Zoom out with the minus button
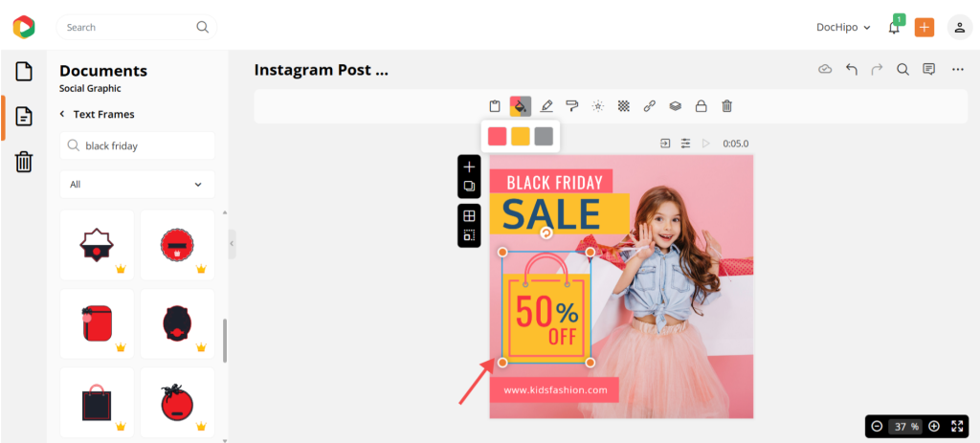980x443 pixels. (877, 426)
